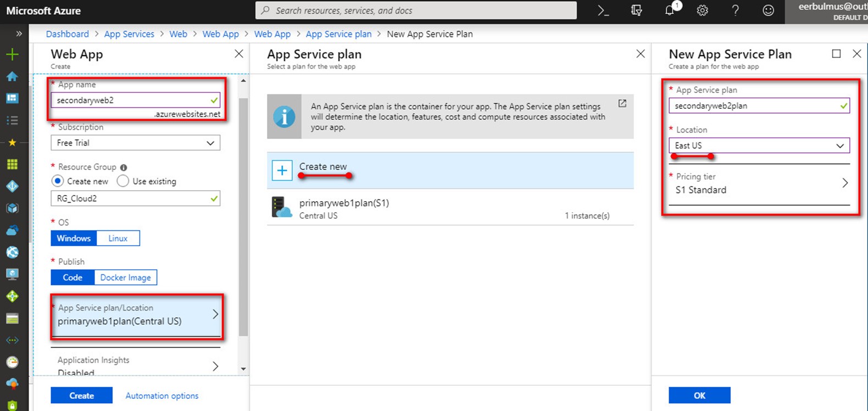Select the Create new resource group radio

[x=57, y=181]
